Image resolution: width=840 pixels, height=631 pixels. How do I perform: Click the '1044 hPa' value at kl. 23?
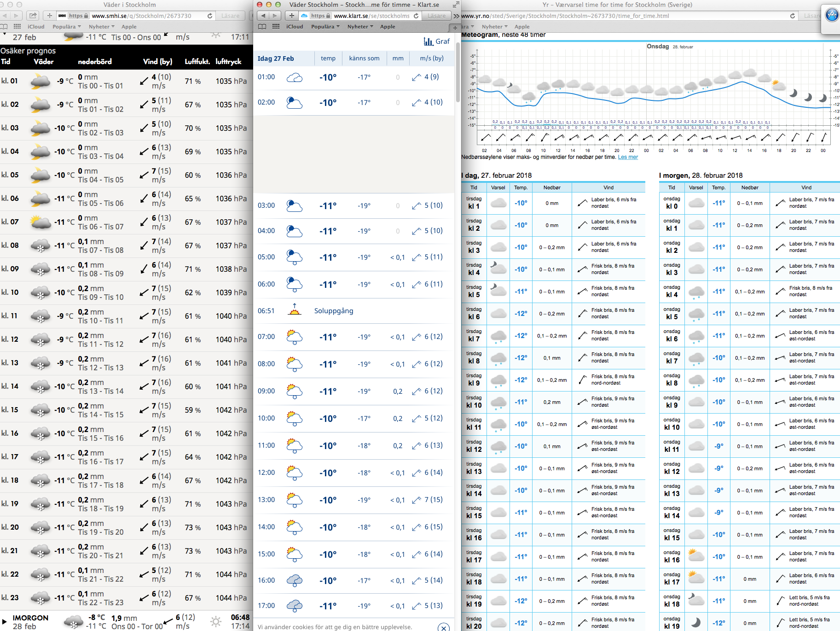click(x=231, y=598)
